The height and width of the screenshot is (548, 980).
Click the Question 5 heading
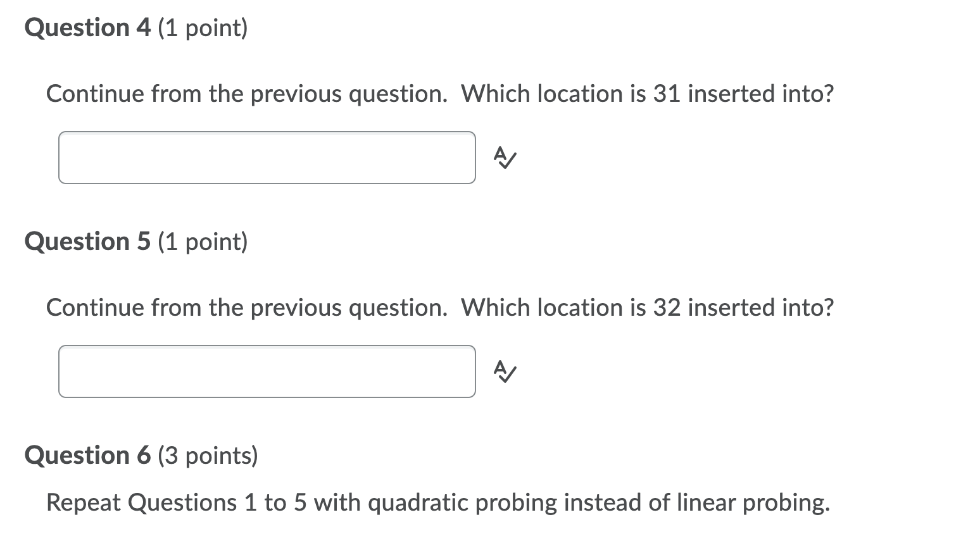pos(87,242)
